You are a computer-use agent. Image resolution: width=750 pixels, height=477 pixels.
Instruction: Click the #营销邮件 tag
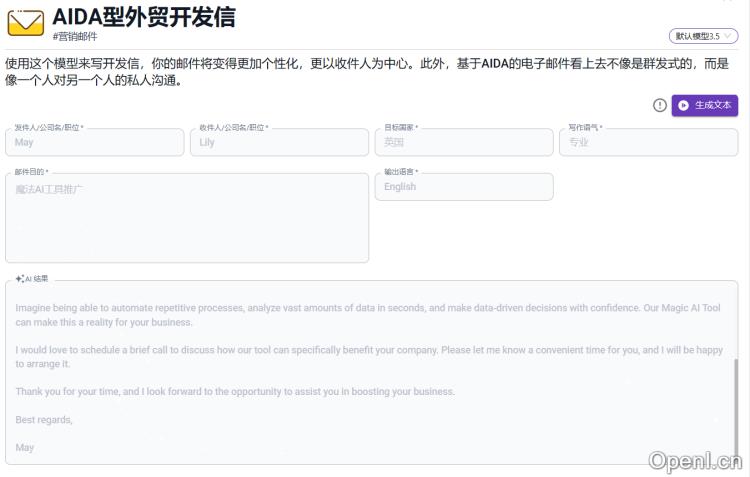(75, 37)
